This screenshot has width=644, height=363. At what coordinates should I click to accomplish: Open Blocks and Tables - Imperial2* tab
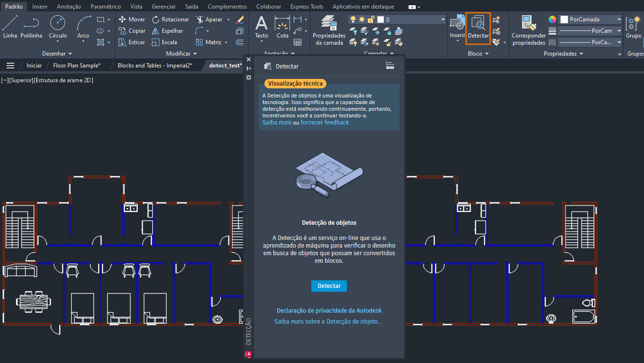(155, 66)
